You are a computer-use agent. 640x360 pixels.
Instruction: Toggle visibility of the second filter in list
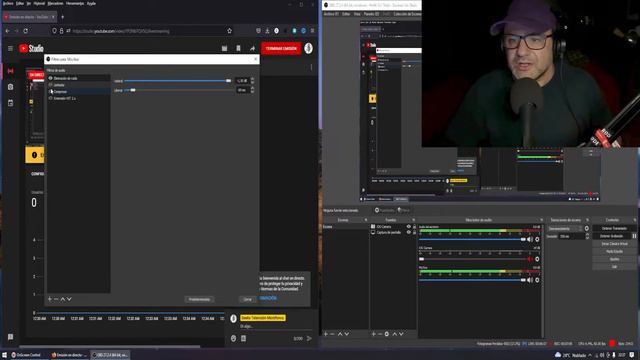pyautogui.click(x=51, y=85)
